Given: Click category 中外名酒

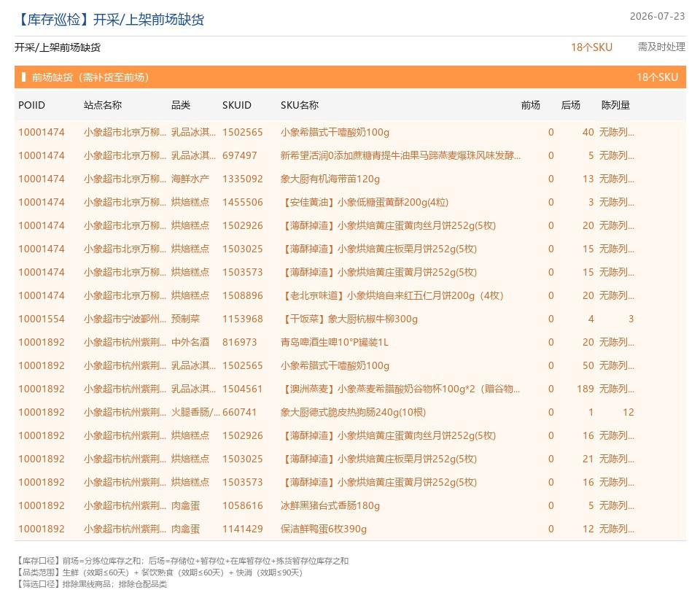Looking at the screenshot, I should 190,343.
